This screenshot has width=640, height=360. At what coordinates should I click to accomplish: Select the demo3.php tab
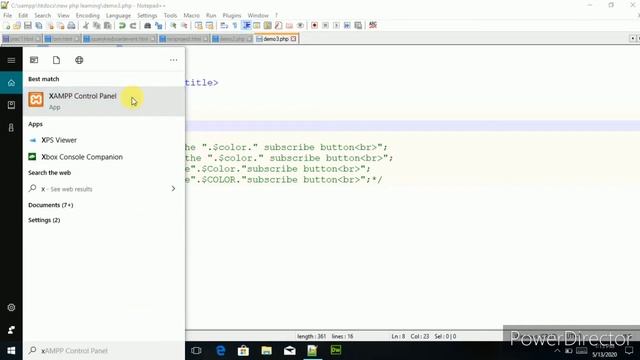(x=276, y=39)
